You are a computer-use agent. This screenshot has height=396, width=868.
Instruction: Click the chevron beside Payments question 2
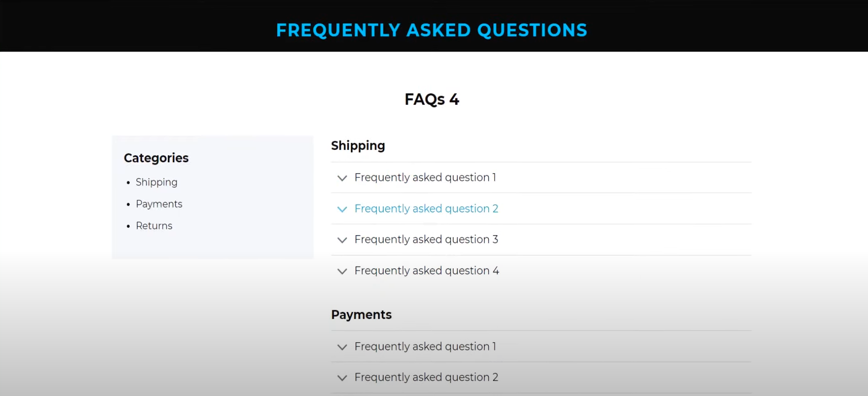[x=342, y=378]
